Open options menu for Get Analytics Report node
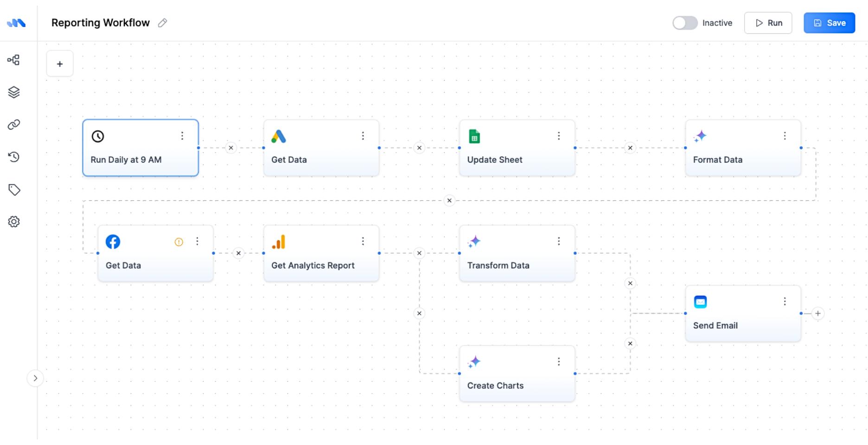 pyautogui.click(x=363, y=241)
